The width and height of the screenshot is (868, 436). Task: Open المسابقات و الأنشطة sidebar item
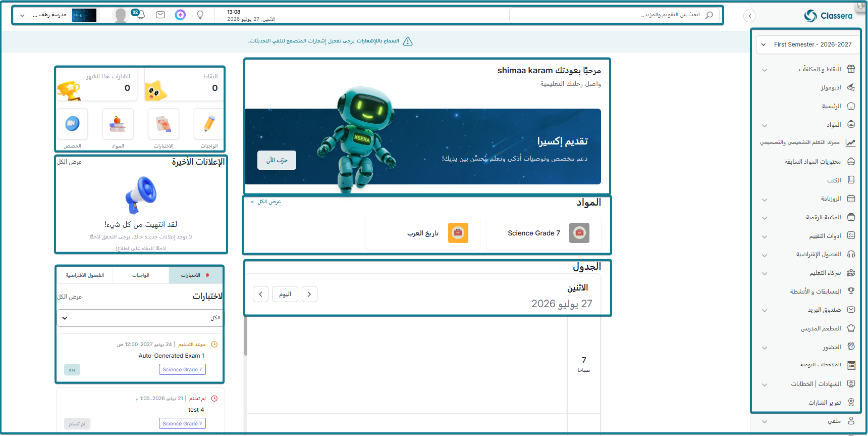pos(816,292)
